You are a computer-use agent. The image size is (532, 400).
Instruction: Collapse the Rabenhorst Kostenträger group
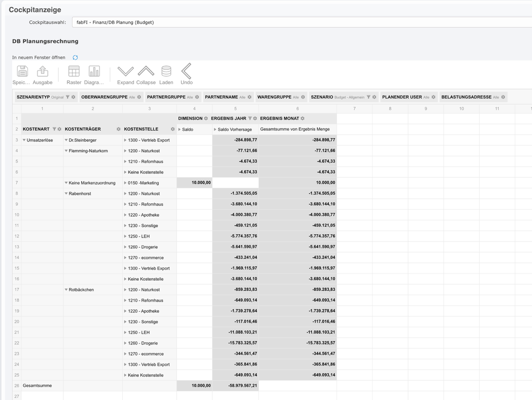click(66, 194)
